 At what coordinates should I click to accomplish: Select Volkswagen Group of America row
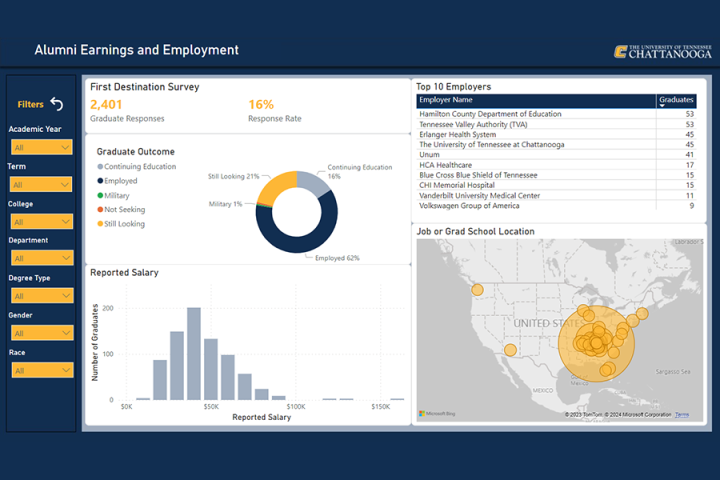556,206
